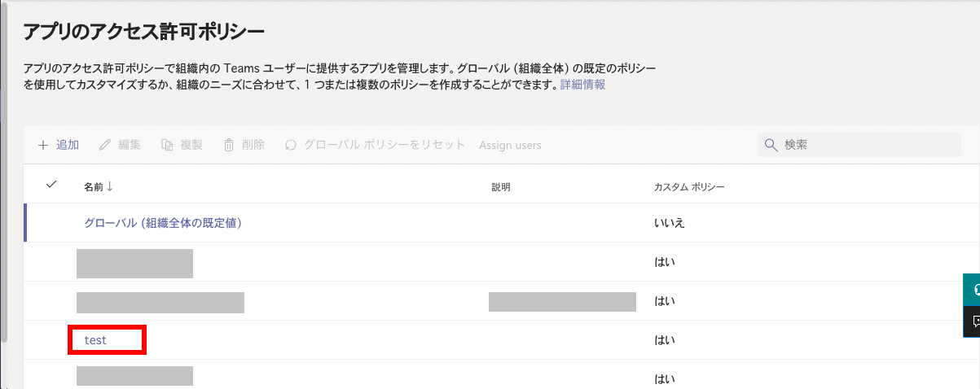Image resolution: width=980 pixels, height=389 pixels.
Task: Click the plus icon next to 追加
Action: pos(42,145)
